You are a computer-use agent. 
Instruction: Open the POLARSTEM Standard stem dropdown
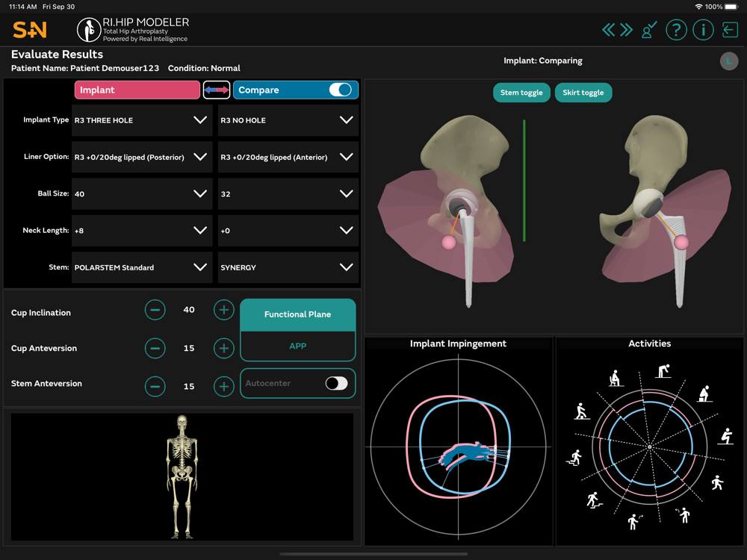point(142,267)
